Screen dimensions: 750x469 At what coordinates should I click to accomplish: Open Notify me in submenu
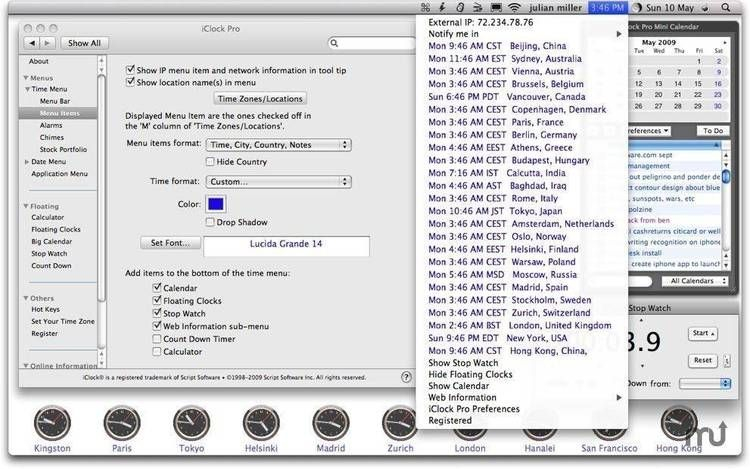[522, 34]
